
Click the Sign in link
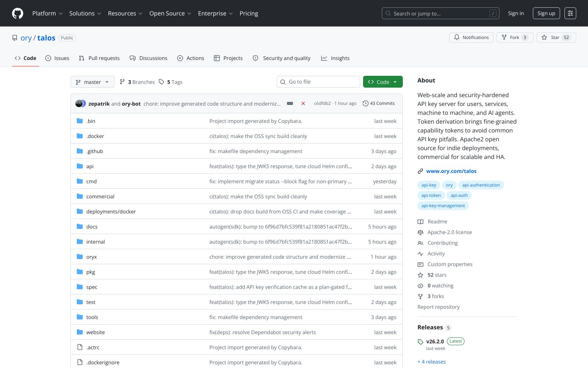(516, 13)
